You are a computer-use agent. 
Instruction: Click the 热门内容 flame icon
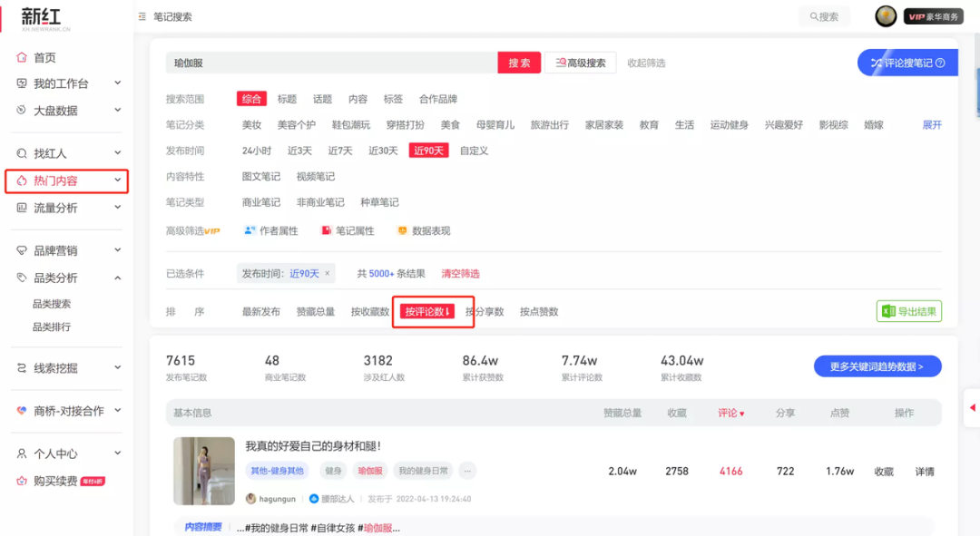pos(22,180)
